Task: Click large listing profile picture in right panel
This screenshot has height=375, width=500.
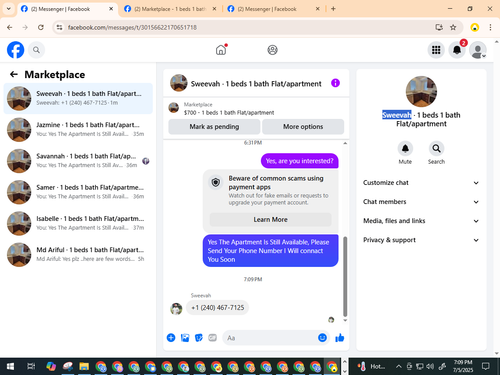Action: (x=421, y=92)
